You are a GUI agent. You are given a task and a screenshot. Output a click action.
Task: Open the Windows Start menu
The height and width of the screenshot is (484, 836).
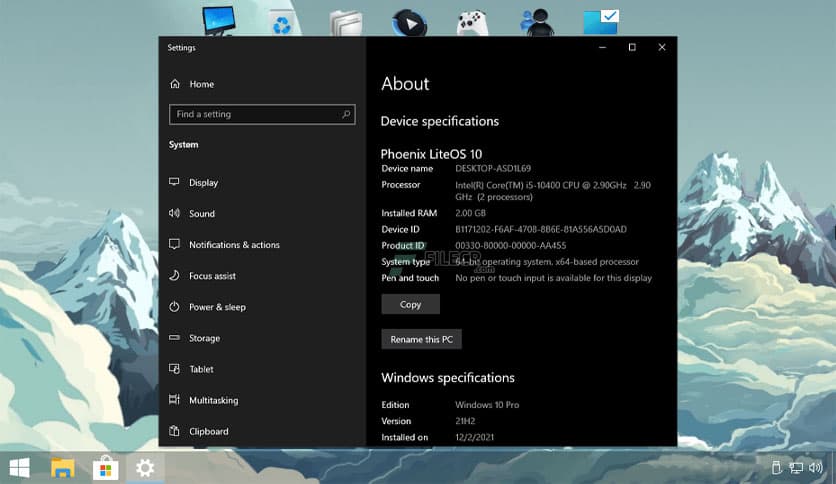(x=20, y=469)
